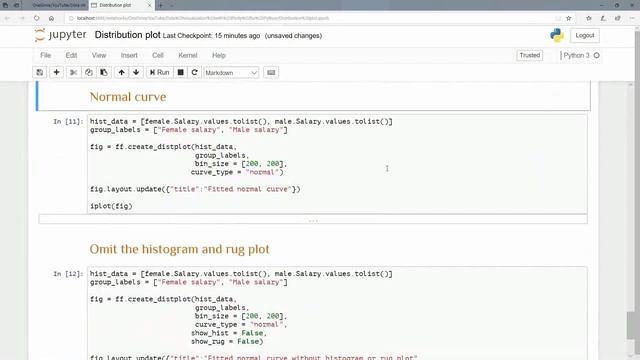Click the fig.layout.update line in cell 11
This screenshot has width=640, height=360.
tap(195, 189)
